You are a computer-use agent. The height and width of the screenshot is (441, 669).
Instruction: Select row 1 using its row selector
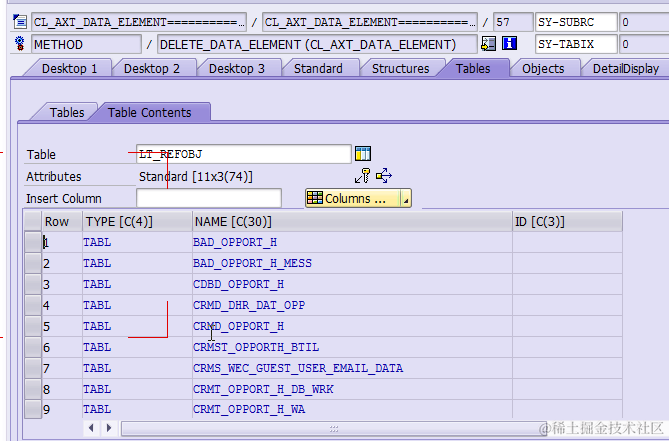coord(33,242)
